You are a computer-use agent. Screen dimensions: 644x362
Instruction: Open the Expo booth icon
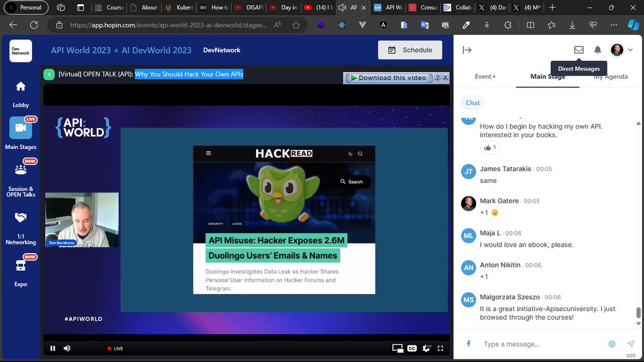pos(20,265)
